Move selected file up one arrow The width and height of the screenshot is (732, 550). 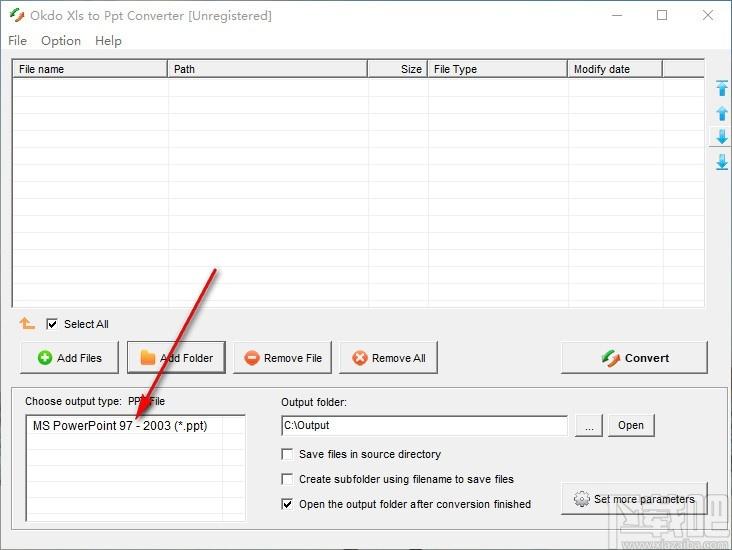pos(722,113)
